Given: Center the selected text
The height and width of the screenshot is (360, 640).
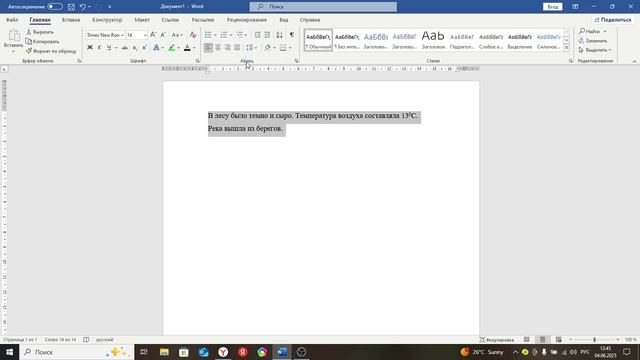Looking at the screenshot, I should [x=218, y=48].
